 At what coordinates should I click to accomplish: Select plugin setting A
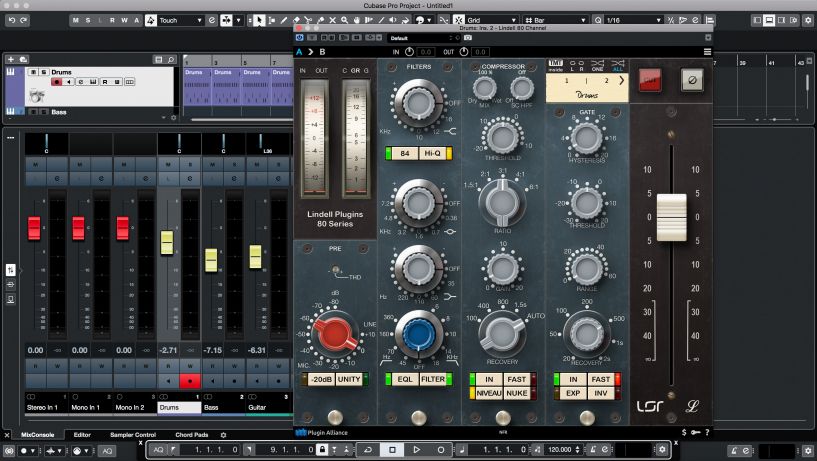pyautogui.click(x=299, y=52)
